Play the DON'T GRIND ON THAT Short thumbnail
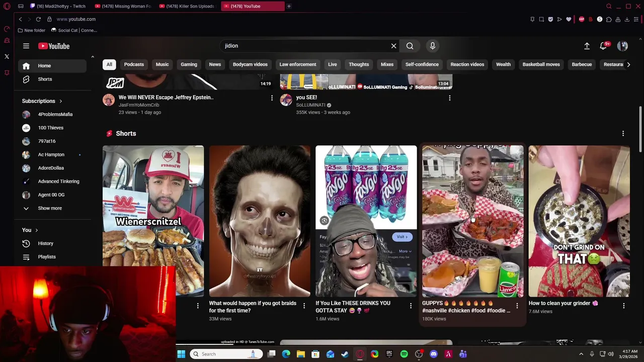Viewport: 644px width, 362px height. [x=579, y=221]
